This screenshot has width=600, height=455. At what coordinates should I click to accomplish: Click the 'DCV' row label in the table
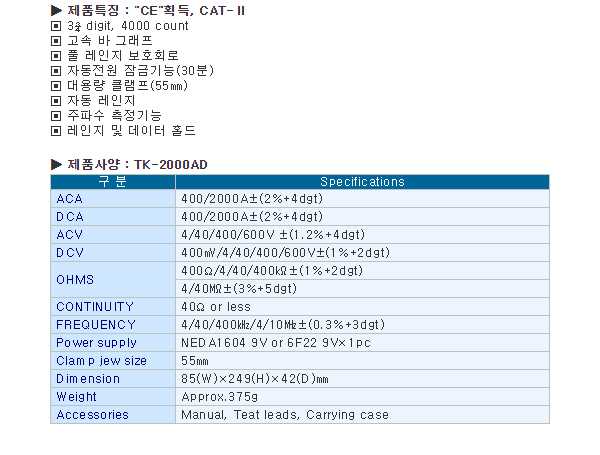click(70, 252)
